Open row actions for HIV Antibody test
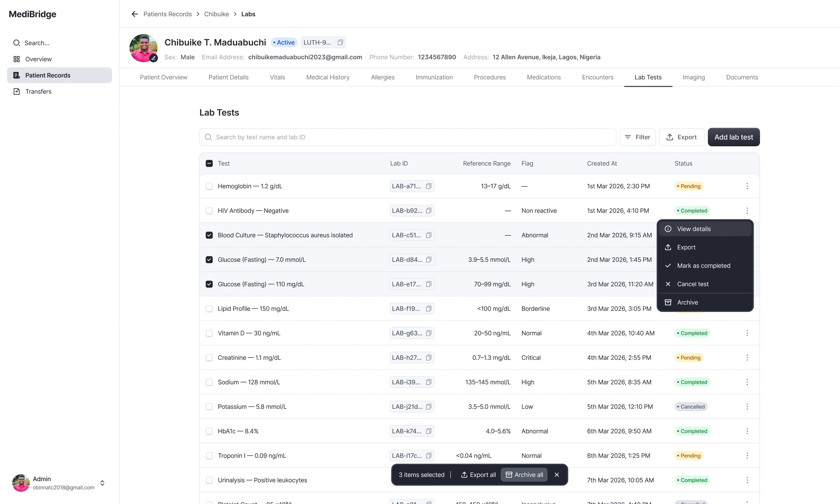Viewport: 840px width, 504px height. 747,211
